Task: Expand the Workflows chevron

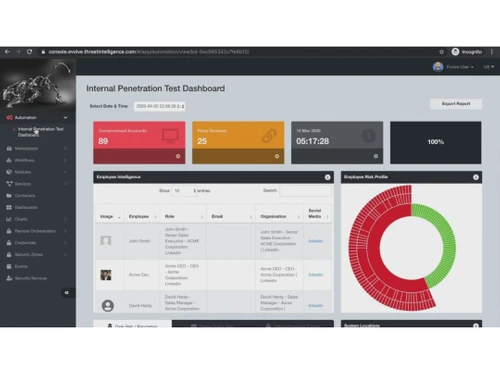Action: 65,160
